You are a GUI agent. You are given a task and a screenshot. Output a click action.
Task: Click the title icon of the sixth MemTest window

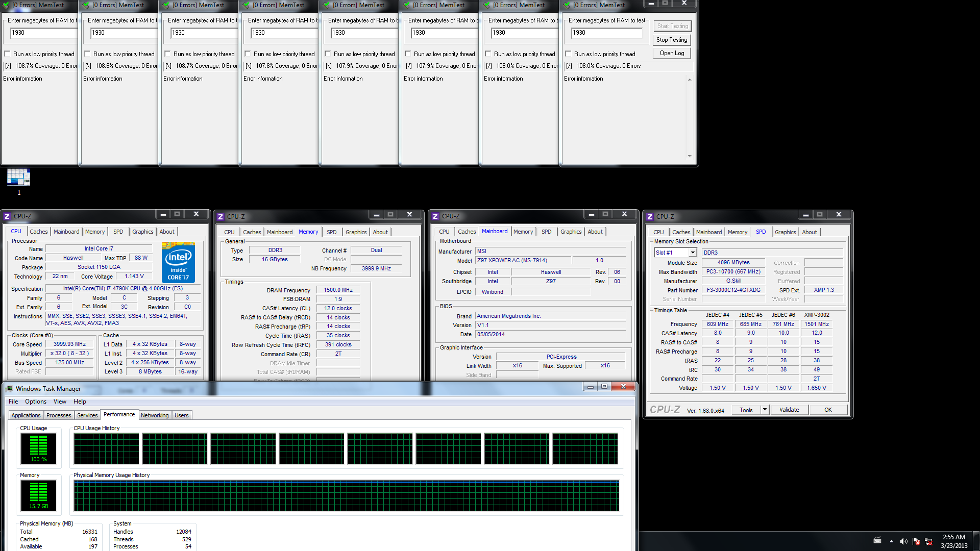406,5
